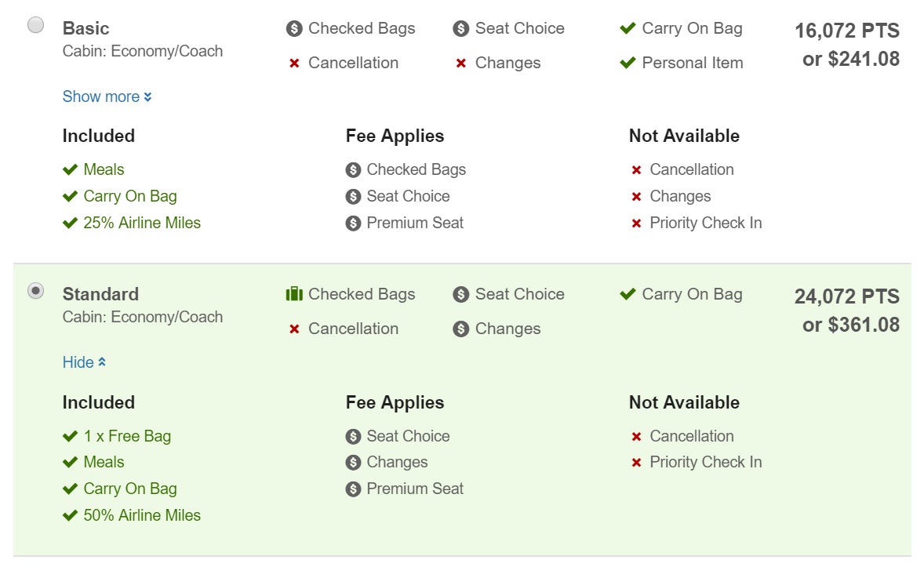
Task: Click green suitcase Checked Bags icon in Standard
Action: pos(294,294)
